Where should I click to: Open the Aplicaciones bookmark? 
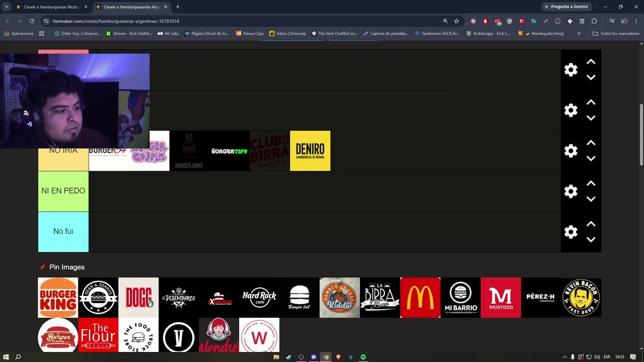19,34
